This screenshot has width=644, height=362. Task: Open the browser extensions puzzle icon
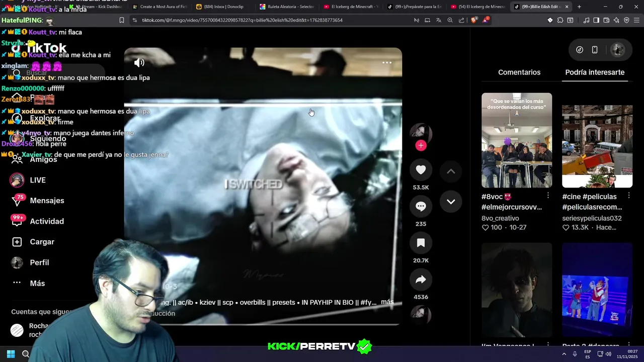(560, 20)
